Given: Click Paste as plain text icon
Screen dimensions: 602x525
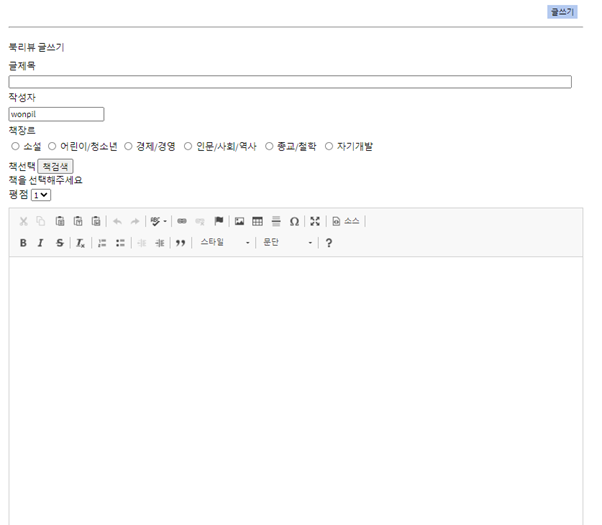Looking at the screenshot, I should [78, 221].
